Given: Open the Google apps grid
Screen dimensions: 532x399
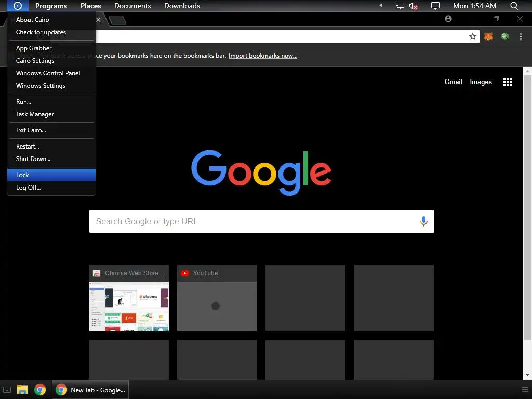Looking at the screenshot, I should click(x=508, y=82).
